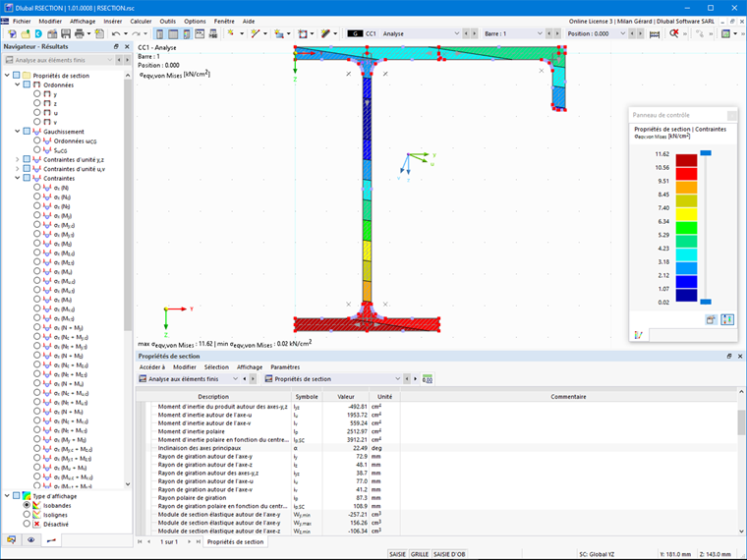Image resolution: width=747 pixels, height=560 pixels.
Task: Toggle the Propriétés de section checkbox
Action: pos(17,76)
